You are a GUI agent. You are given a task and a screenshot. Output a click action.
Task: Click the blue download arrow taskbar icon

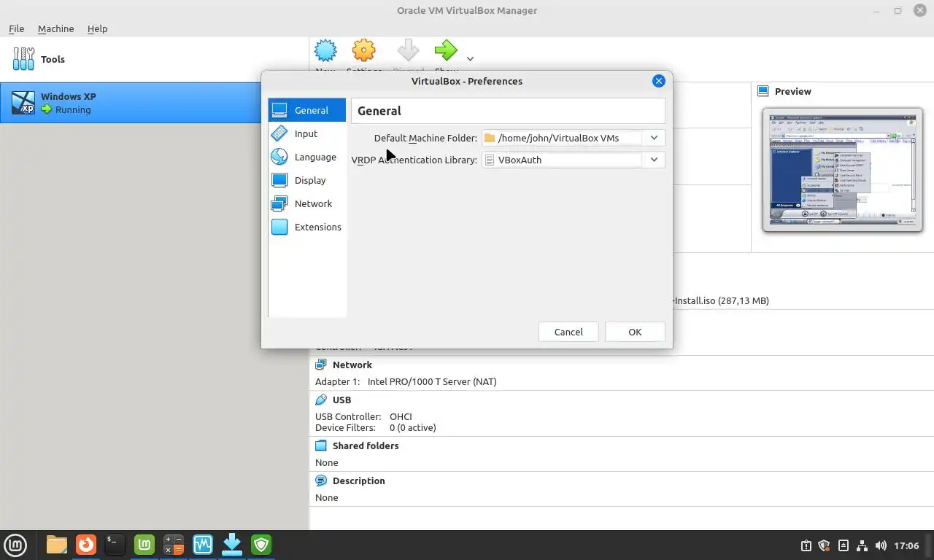pos(232,545)
